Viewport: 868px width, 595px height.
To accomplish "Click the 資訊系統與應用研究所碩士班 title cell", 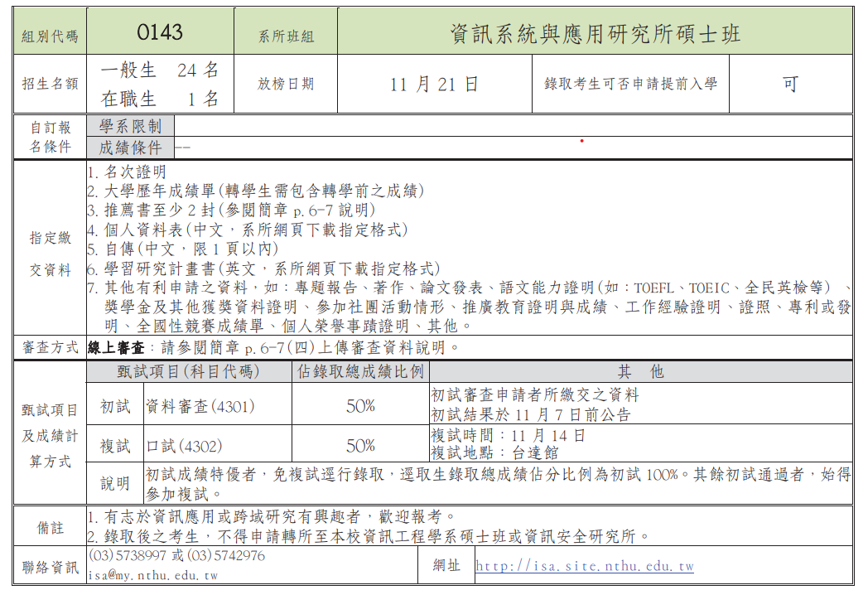I will pos(595,33).
